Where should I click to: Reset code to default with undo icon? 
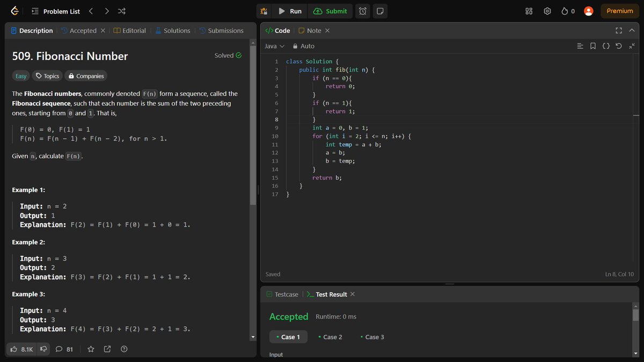pyautogui.click(x=619, y=46)
